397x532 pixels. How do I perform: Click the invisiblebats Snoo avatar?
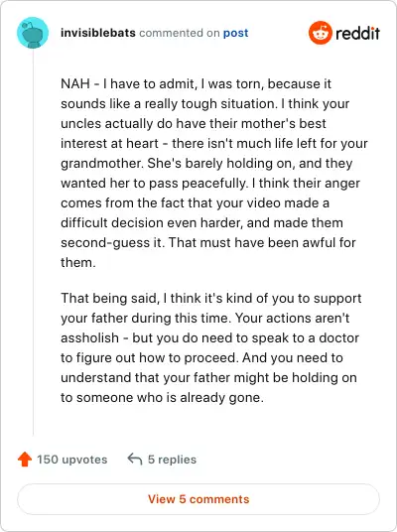click(x=33, y=33)
